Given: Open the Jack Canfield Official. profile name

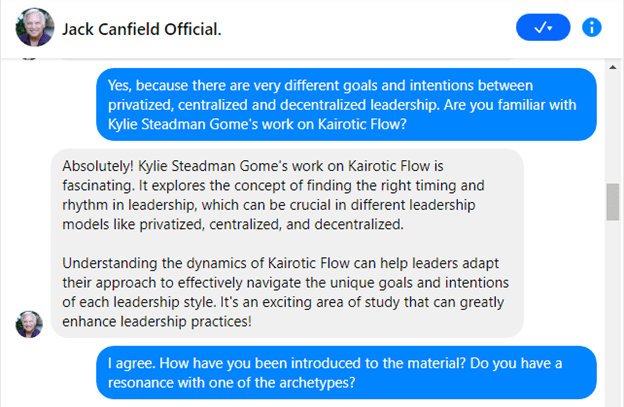Looking at the screenshot, I should pyautogui.click(x=142, y=29).
